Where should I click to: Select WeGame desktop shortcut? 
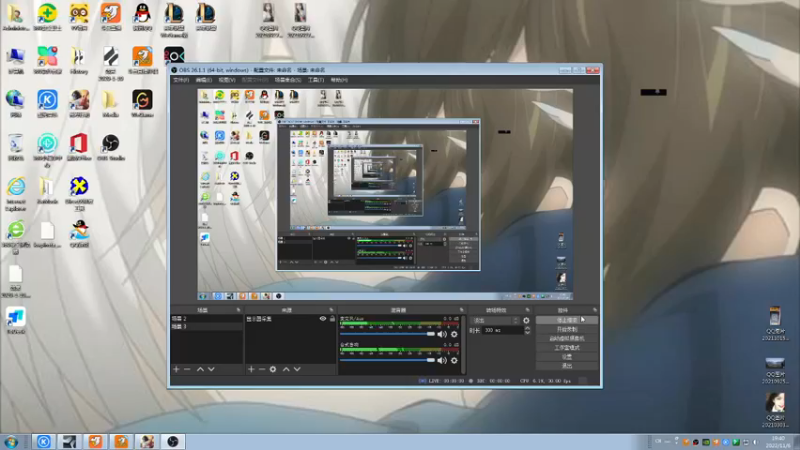(142, 104)
